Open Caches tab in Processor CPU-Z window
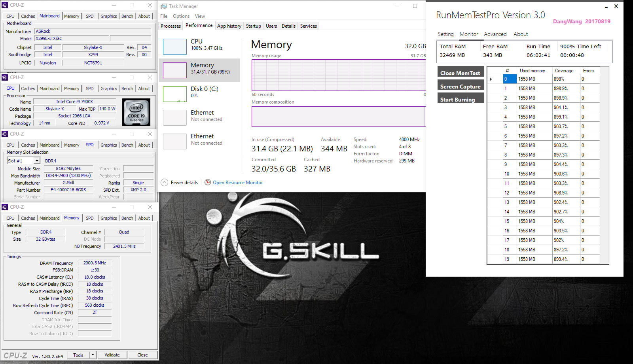 (28, 89)
